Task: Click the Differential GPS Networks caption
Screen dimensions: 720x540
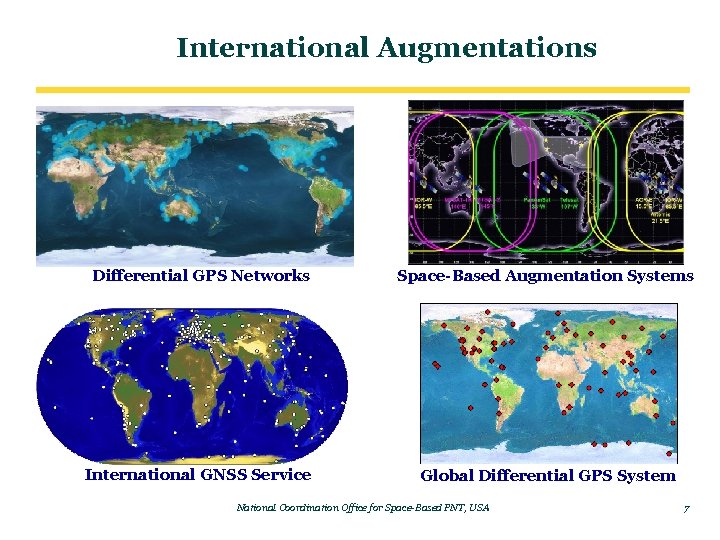Action: [201, 276]
